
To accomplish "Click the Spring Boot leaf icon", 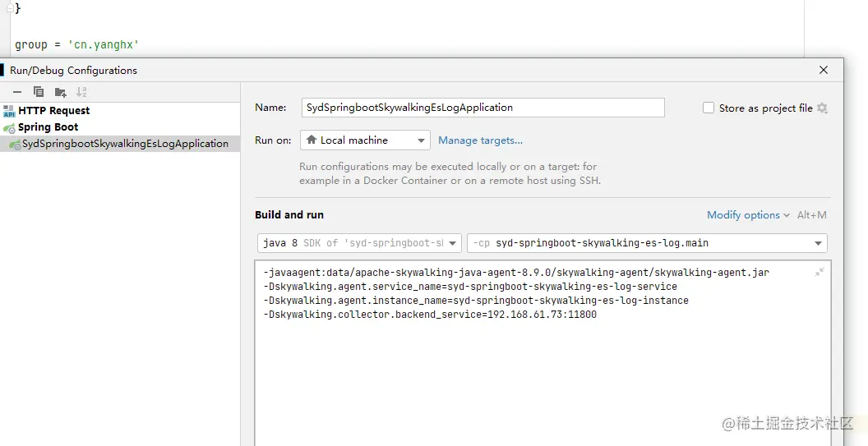I will [9, 128].
